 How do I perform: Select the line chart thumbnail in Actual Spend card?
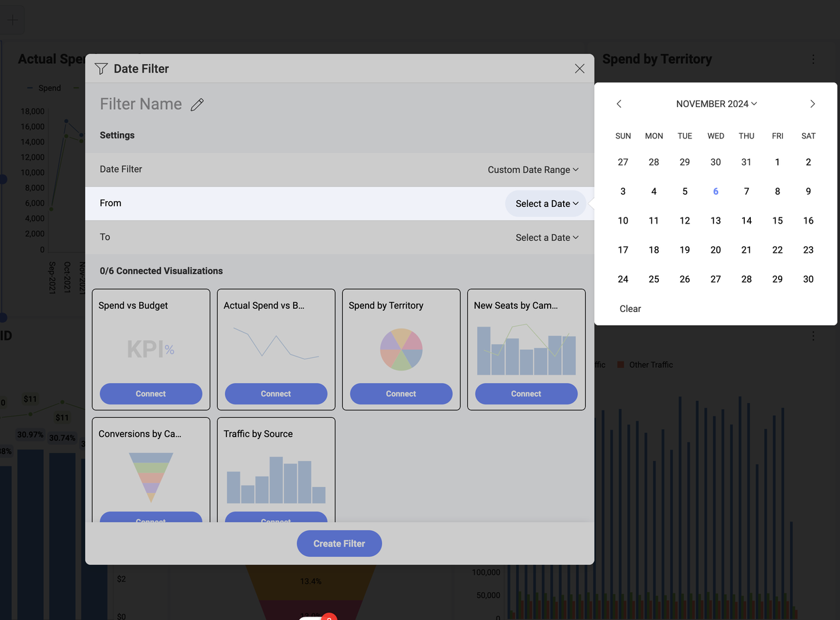276,343
